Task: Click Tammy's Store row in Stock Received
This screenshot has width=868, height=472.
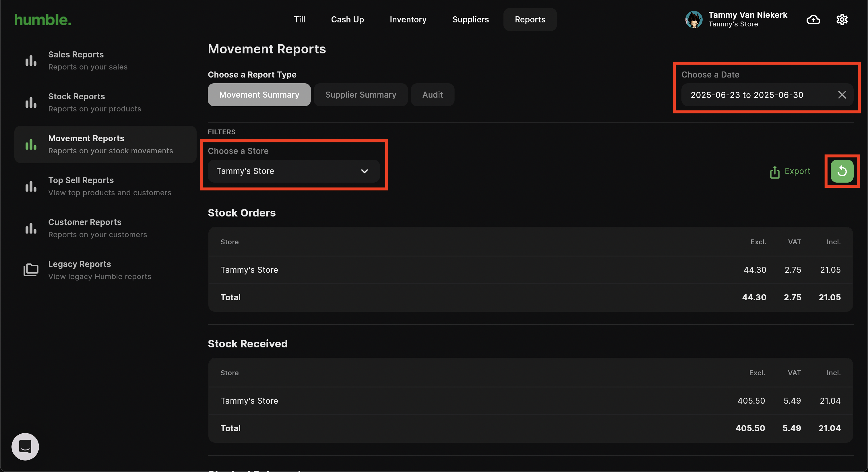Action: (530, 401)
